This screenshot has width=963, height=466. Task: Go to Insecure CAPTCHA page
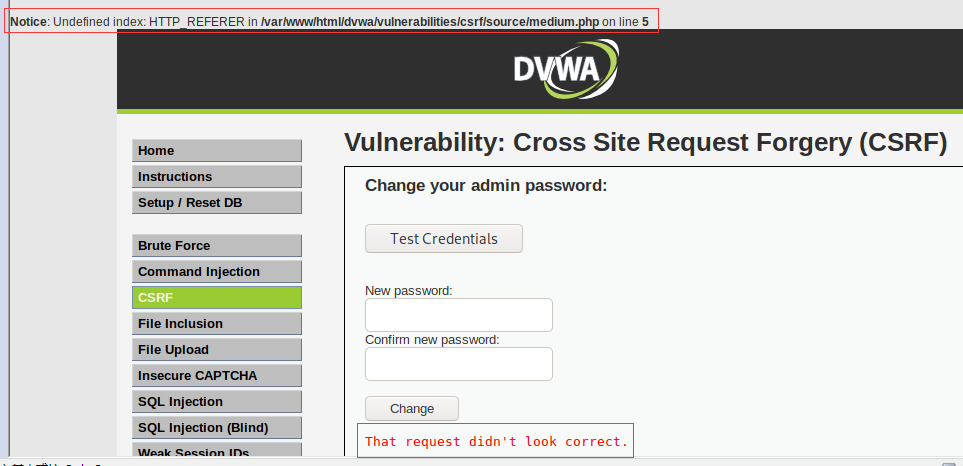point(217,376)
